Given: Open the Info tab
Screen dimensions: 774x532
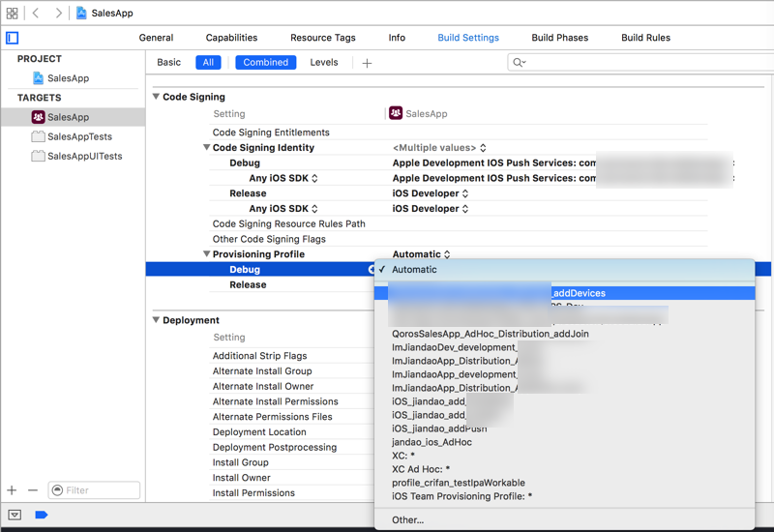Looking at the screenshot, I should [397, 38].
